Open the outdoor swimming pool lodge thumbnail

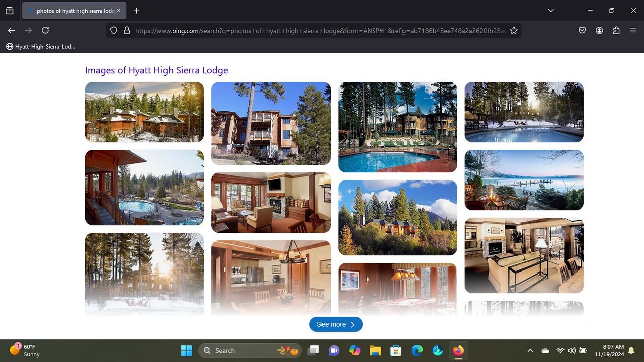(397, 127)
